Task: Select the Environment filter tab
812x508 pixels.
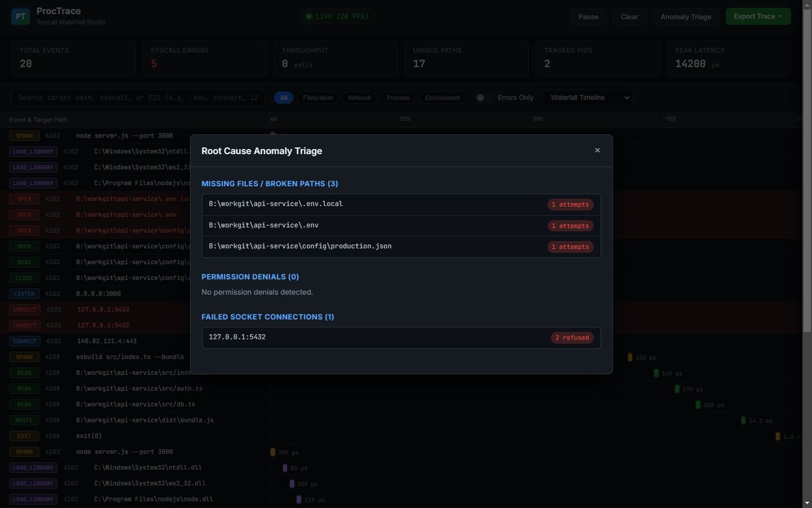Action: 443,98
